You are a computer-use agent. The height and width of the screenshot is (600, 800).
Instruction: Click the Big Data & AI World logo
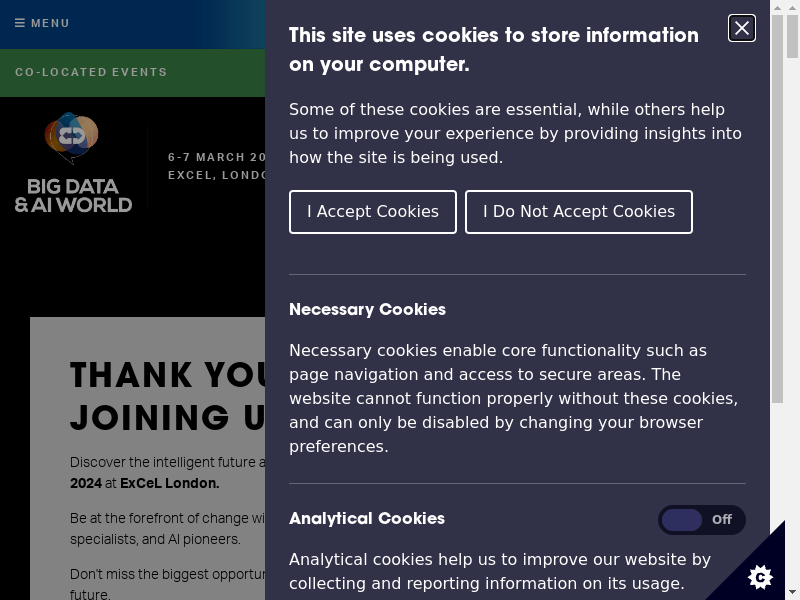coord(73,162)
